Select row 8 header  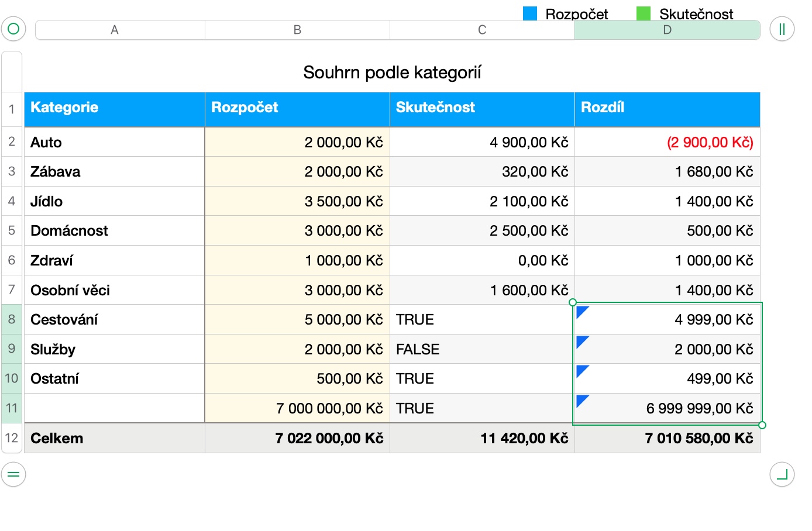pyautogui.click(x=12, y=319)
